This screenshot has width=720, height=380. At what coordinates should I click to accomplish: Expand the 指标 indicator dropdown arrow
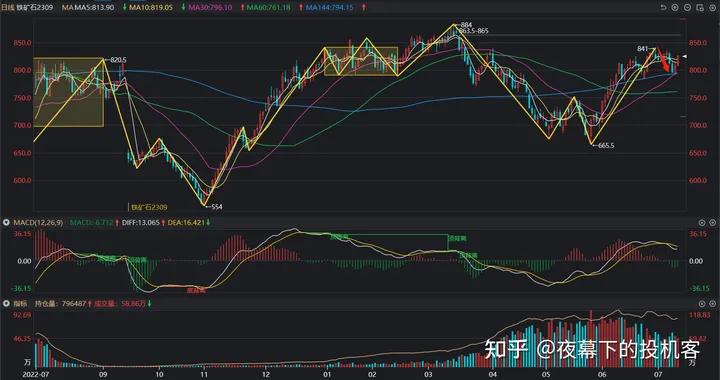click(6, 303)
